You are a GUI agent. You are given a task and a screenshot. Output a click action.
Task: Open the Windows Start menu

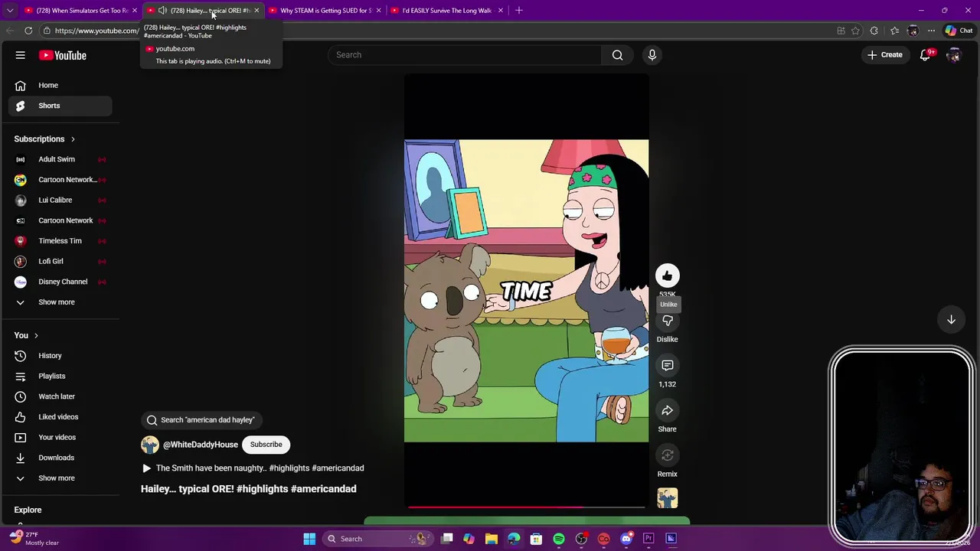click(x=309, y=539)
